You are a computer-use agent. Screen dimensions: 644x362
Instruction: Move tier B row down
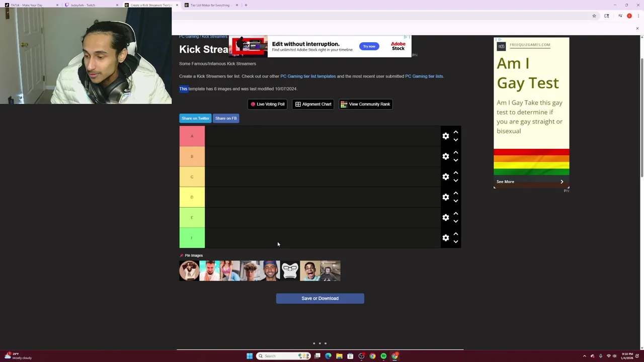[x=456, y=160]
